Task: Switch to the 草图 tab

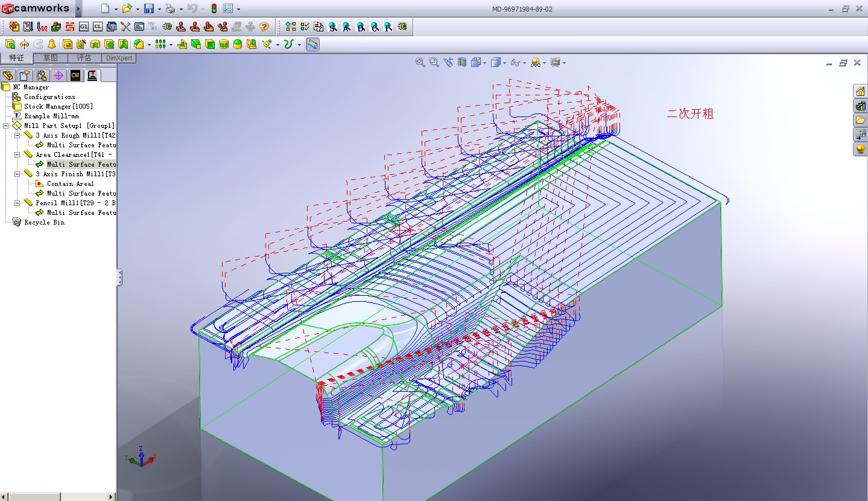Action: 51,58
